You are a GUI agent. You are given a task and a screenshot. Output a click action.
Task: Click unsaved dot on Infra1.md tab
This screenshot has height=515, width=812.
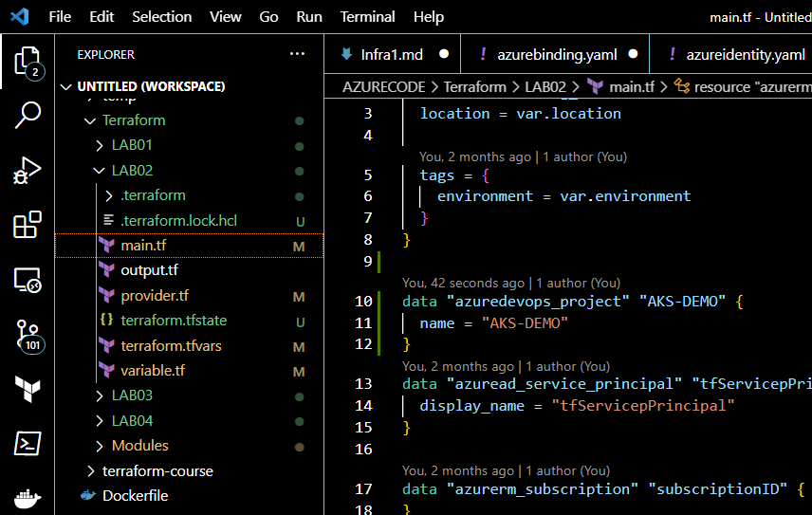pos(444,54)
